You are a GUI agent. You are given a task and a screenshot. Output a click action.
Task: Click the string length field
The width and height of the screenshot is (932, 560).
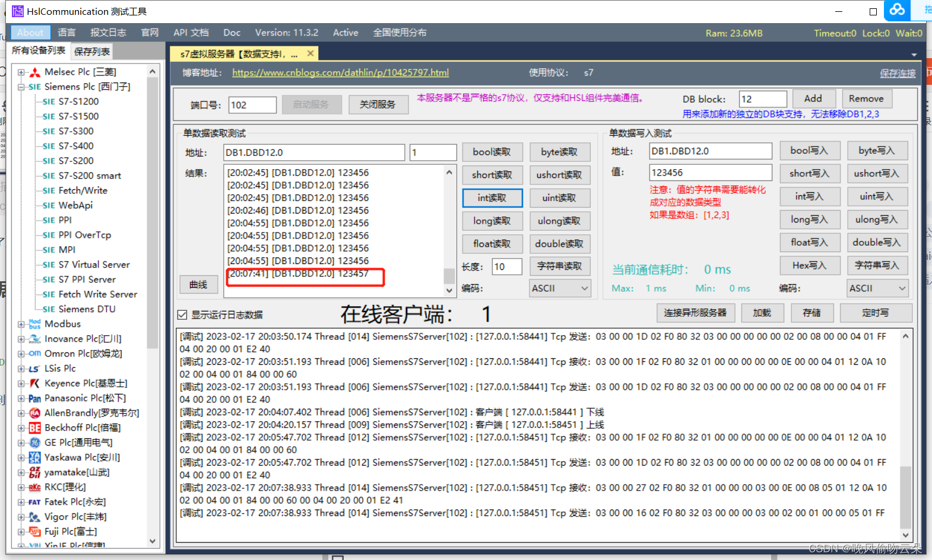coord(507,267)
